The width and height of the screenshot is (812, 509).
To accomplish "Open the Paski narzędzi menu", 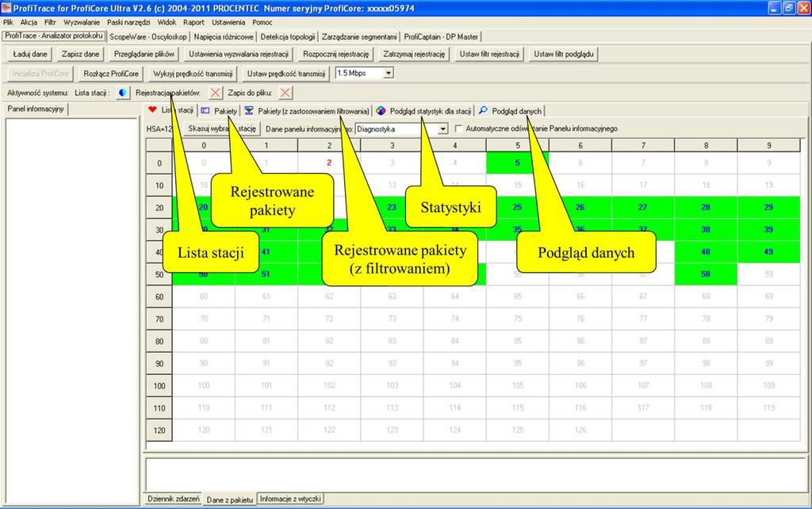I will click(x=128, y=22).
